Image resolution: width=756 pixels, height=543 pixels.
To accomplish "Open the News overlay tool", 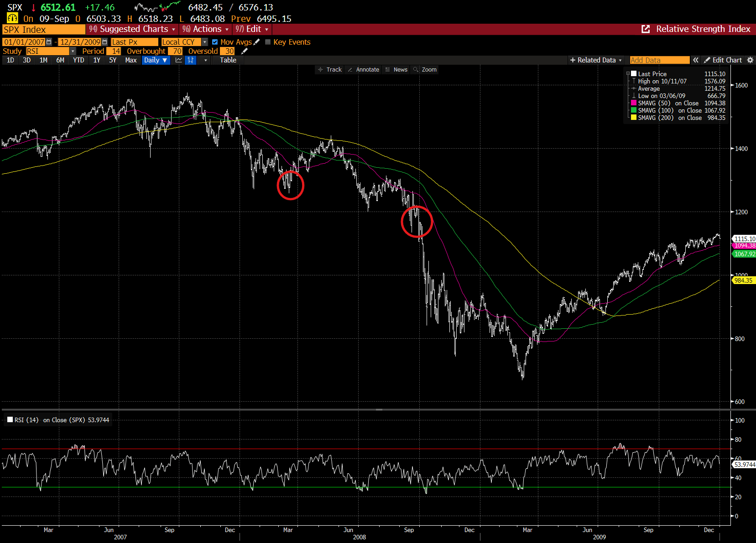I will click(x=396, y=70).
